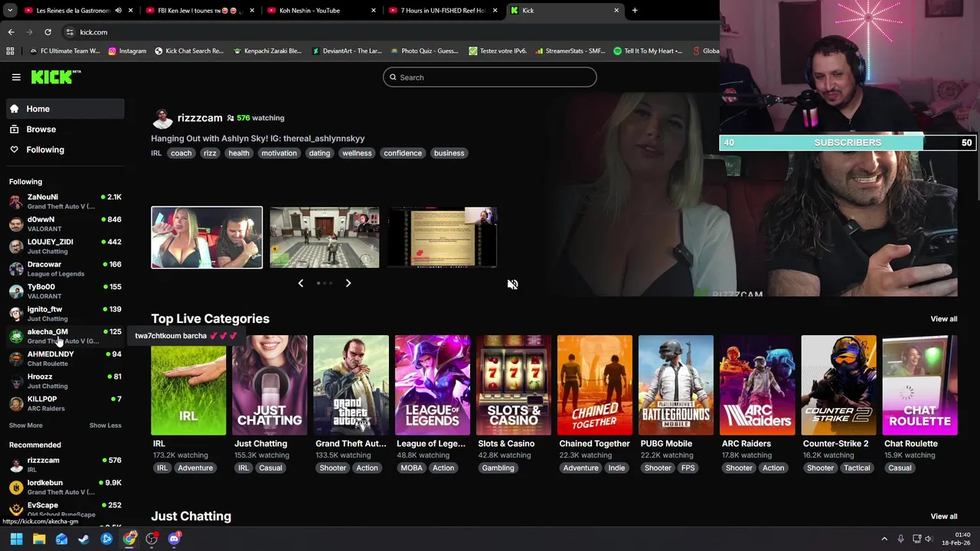
Task: Reload the page in browser toolbar
Action: click(x=47, y=32)
